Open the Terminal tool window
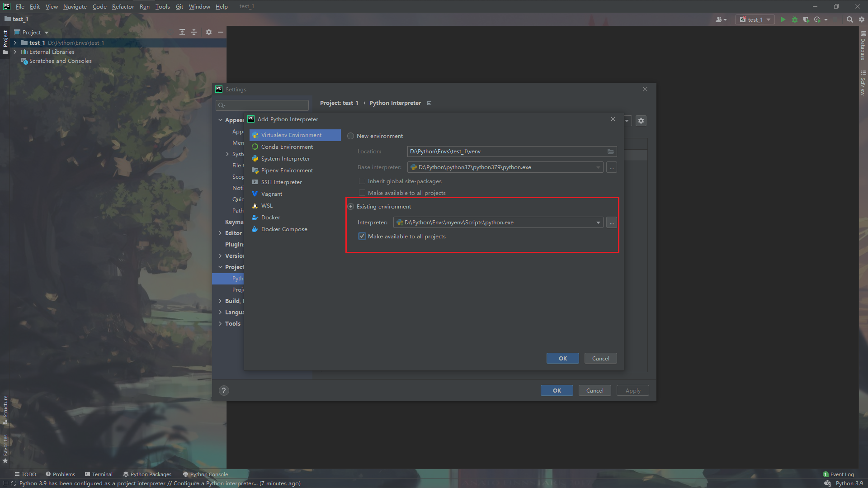The height and width of the screenshot is (488, 868). coord(99,474)
